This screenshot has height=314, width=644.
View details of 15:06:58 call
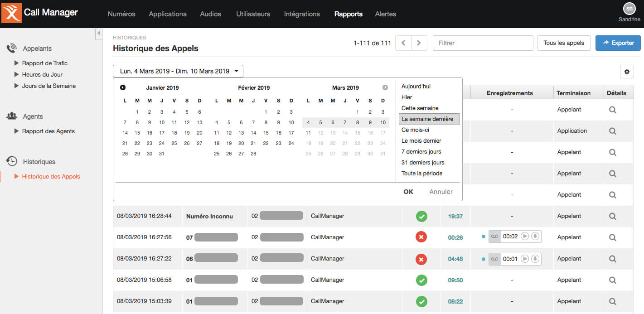tap(613, 280)
